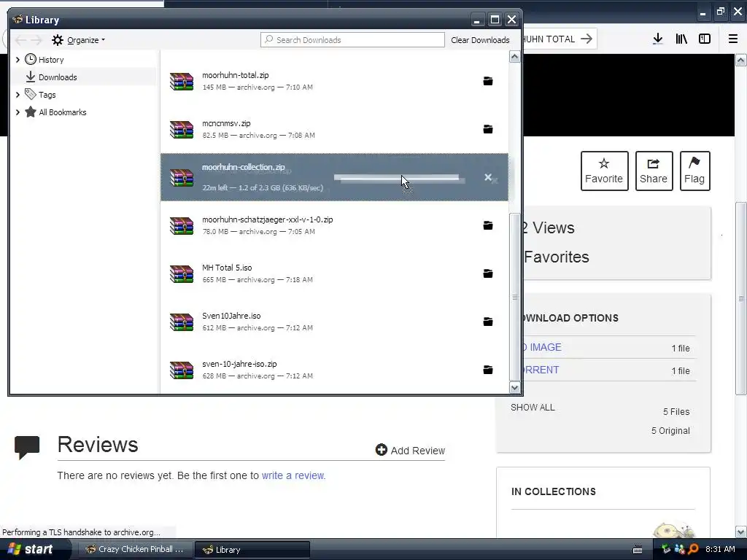This screenshot has height=560, width=747.
Task: Open containing folder for Sven10Jahre.iso
Action: pos(488,322)
